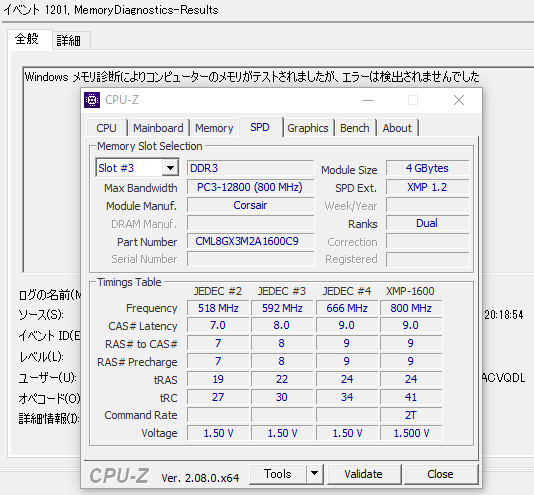Switch to the CPU tab

(x=107, y=128)
